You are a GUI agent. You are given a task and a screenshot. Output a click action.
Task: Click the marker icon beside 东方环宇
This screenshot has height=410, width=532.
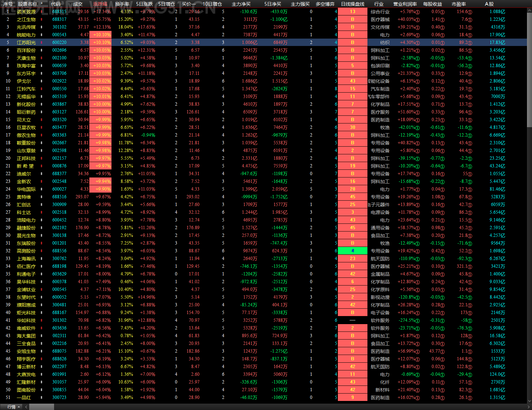coord(42,73)
